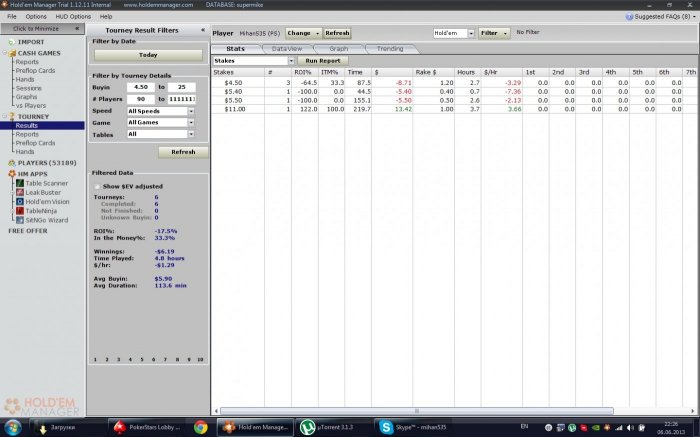Open Cash Games Graphs in sidebar
This screenshot has width=700, height=437.
(26, 97)
